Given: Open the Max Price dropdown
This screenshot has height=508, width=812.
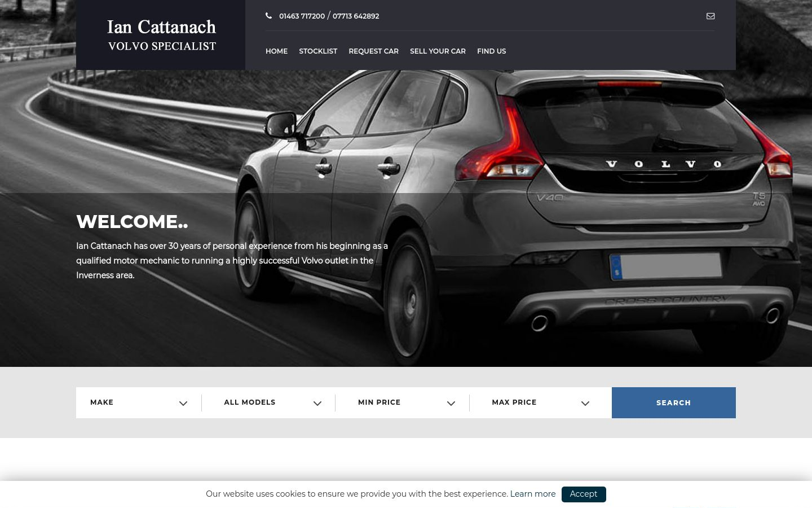Looking at the screenshot, I should [x=540, y=402].
